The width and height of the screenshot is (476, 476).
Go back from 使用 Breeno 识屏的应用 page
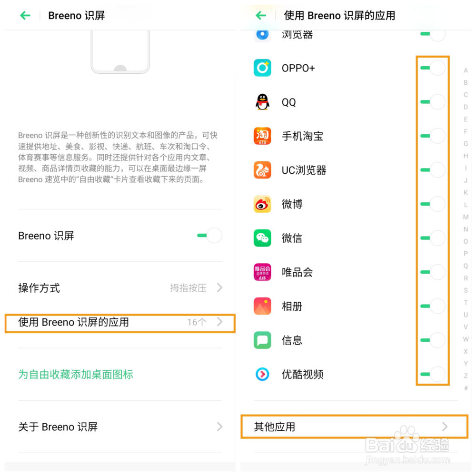pos(261,16)
